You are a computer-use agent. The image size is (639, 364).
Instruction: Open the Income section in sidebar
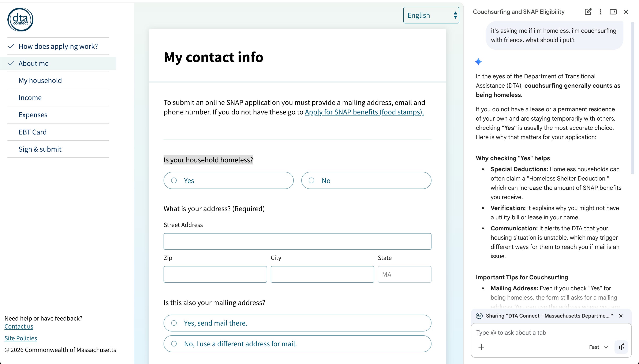[30, 98]
